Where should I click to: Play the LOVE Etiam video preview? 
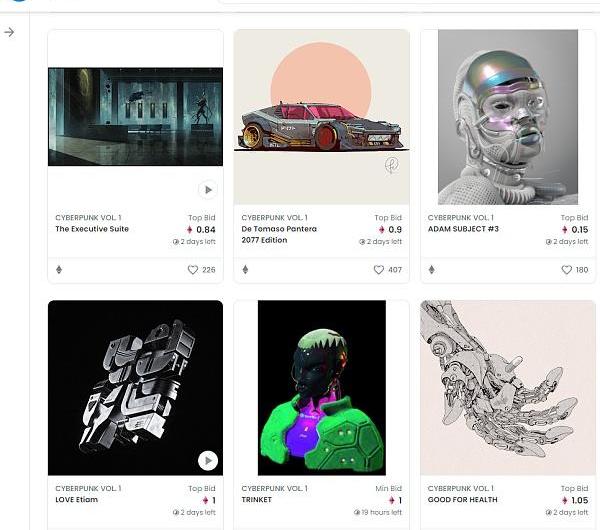208,460
